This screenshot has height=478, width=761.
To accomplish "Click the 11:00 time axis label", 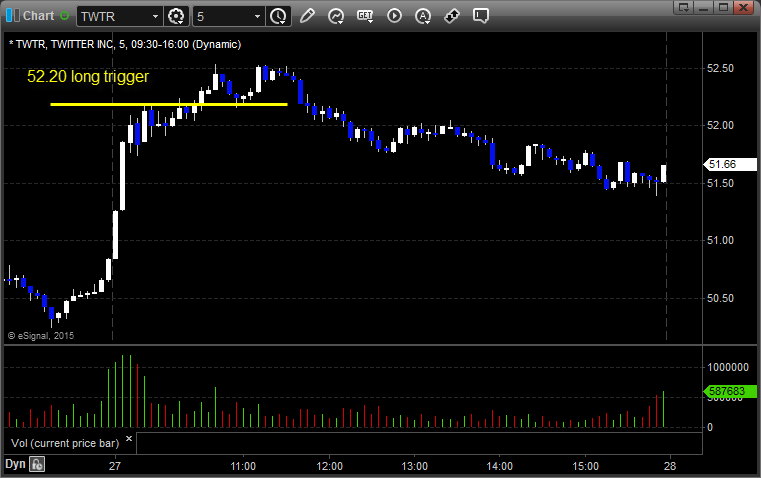I will 243,466.
